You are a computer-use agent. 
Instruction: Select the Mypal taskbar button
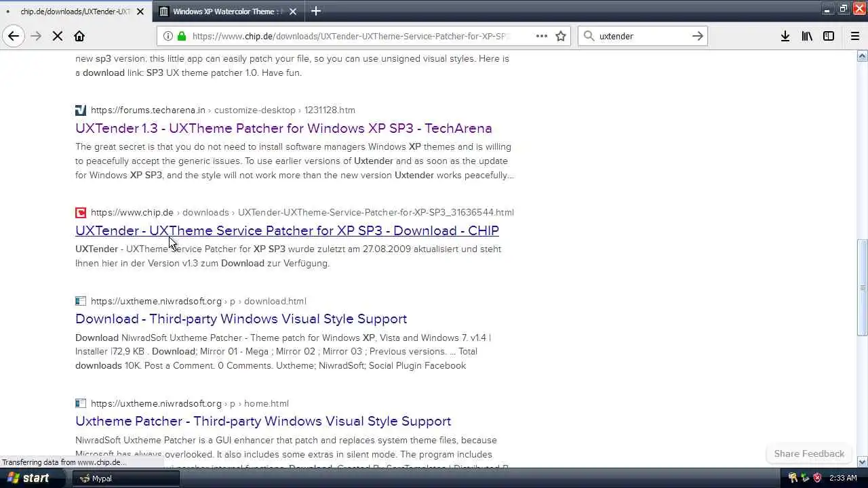click(125, 478)
